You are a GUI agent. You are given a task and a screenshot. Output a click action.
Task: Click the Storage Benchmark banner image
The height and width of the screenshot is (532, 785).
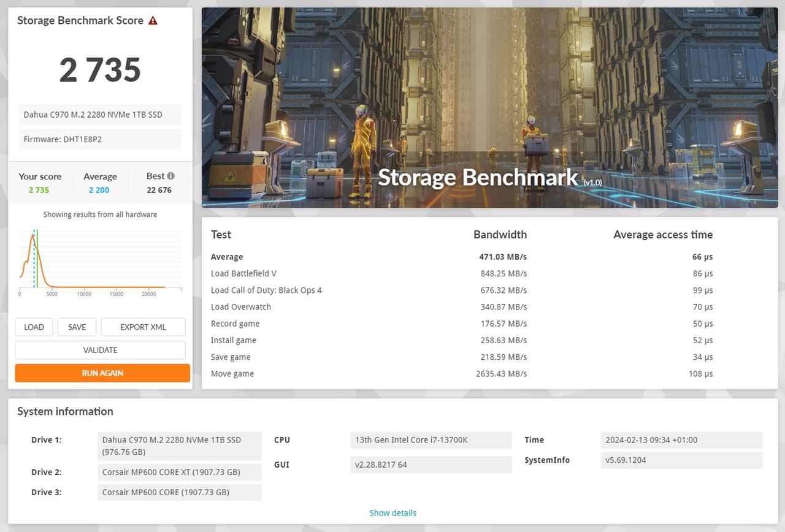[489, 108]
